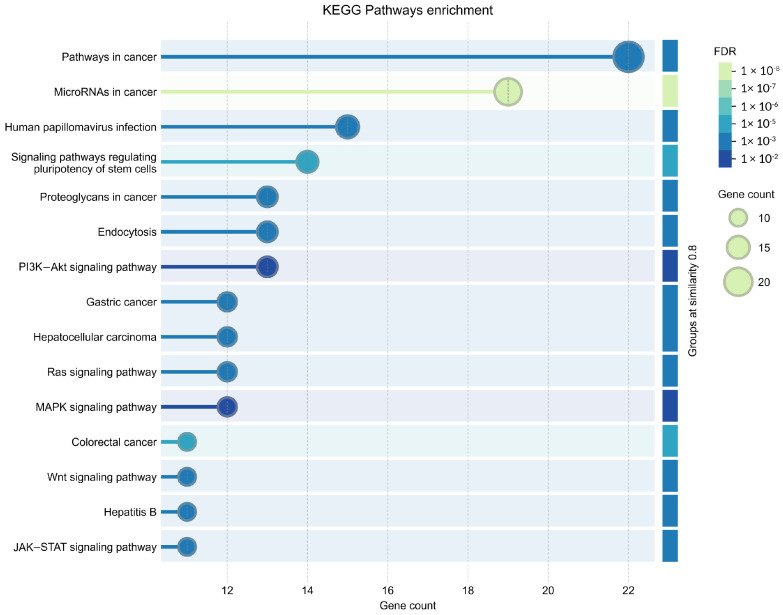Click the MAPK signaling pathway dark bubble
Viewport: 783px width, 615px height.
click(227, 407)
